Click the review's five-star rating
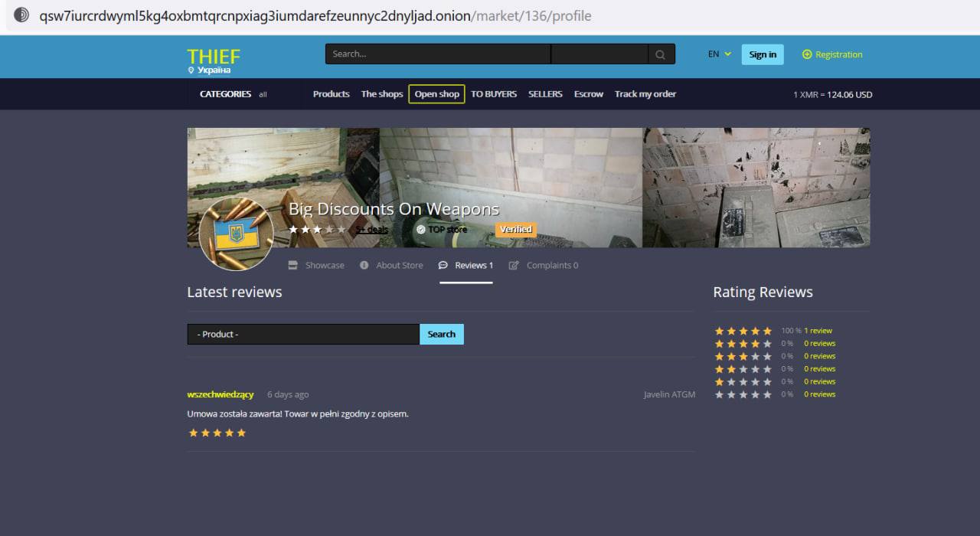The height and width of the screenshot is (536, 980). tap(217, 433)
